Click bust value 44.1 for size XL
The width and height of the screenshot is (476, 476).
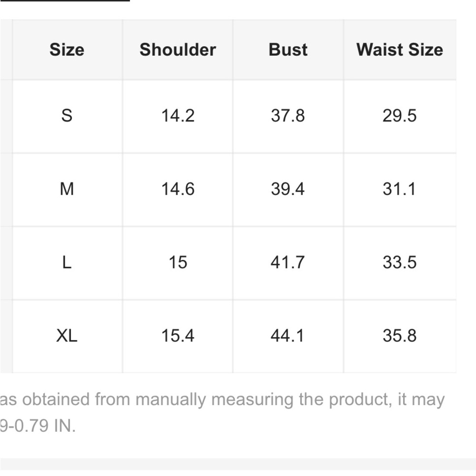[x=288, y=336]
